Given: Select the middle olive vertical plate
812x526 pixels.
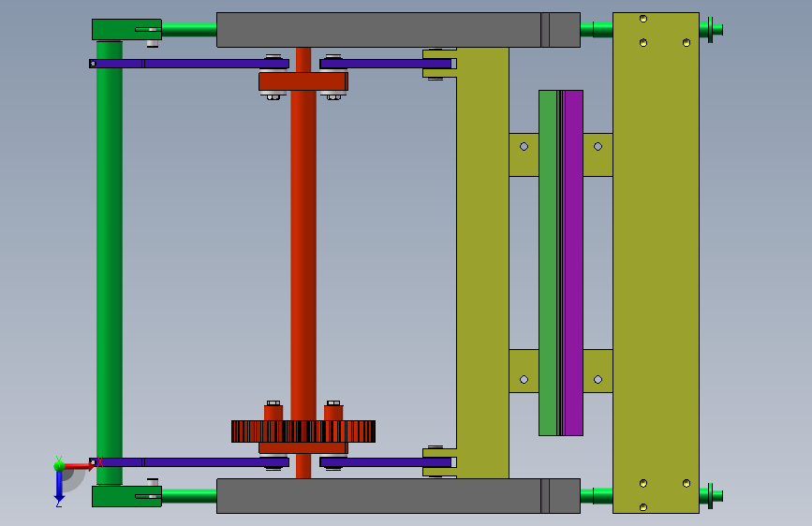Looking at the screenshot, I should click(482, 263).
